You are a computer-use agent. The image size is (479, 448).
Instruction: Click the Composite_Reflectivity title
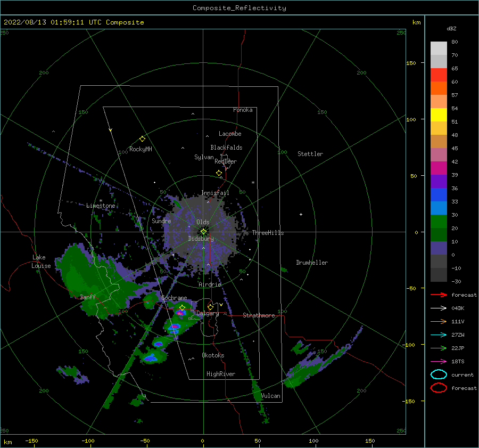[x=240, y=8]
